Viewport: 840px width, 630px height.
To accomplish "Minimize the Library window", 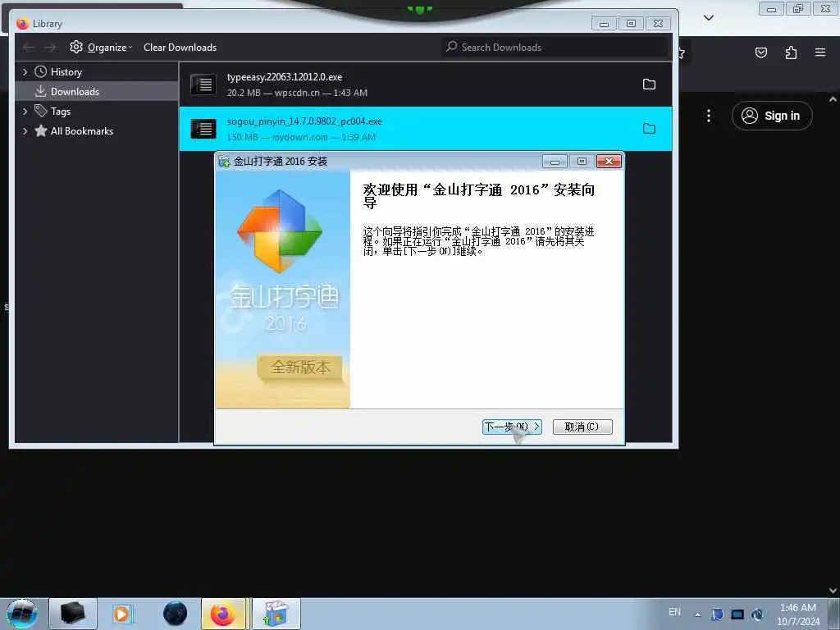I will point(604,24).
